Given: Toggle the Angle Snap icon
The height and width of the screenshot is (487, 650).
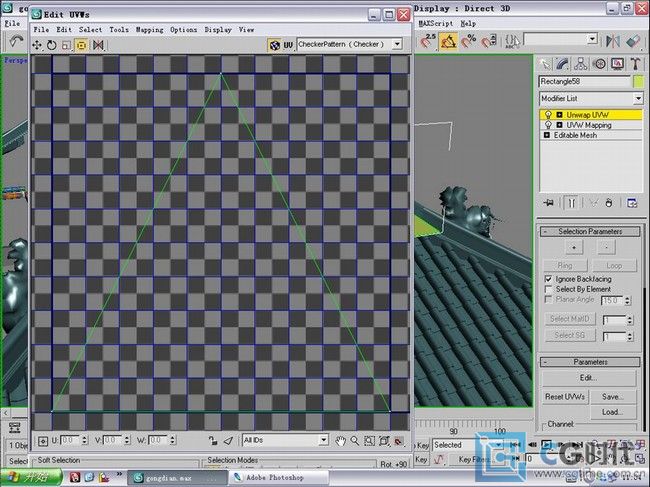Looking at the screenshot, I should tap(449, 41).
